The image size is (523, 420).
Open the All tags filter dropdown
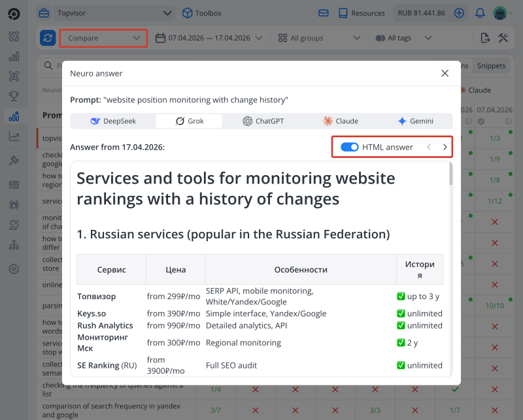(x=401, y=38)
